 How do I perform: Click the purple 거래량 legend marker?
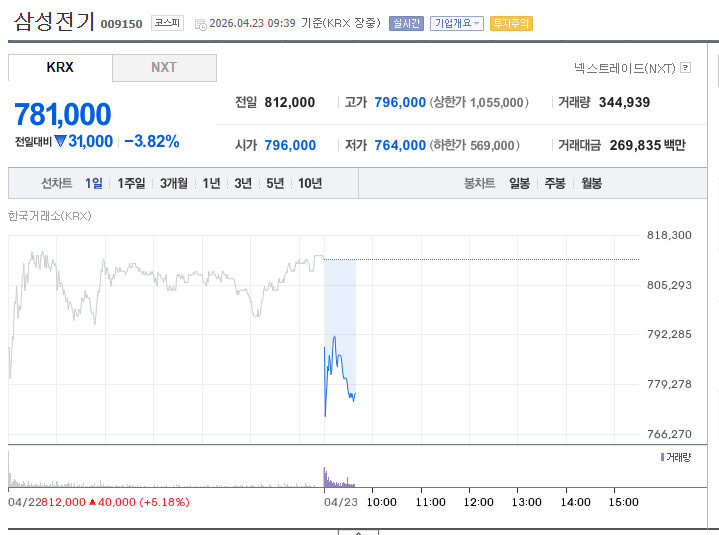(662, 457)
